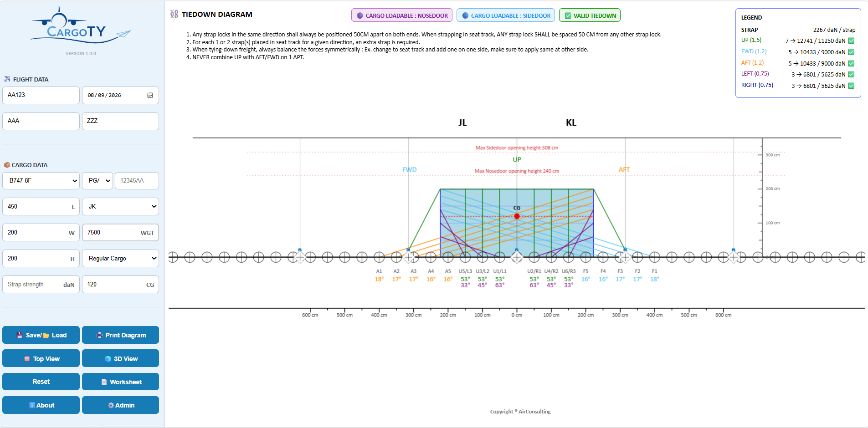This screenshot has width=868, height=428.
Task: Click the FWD strap green checkbox
Action: click(851, 52)
